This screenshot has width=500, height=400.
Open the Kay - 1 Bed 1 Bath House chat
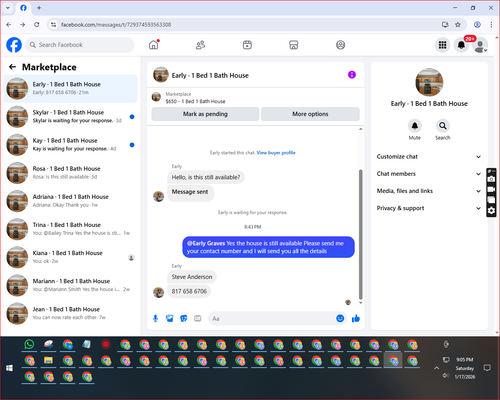[70, 145]
